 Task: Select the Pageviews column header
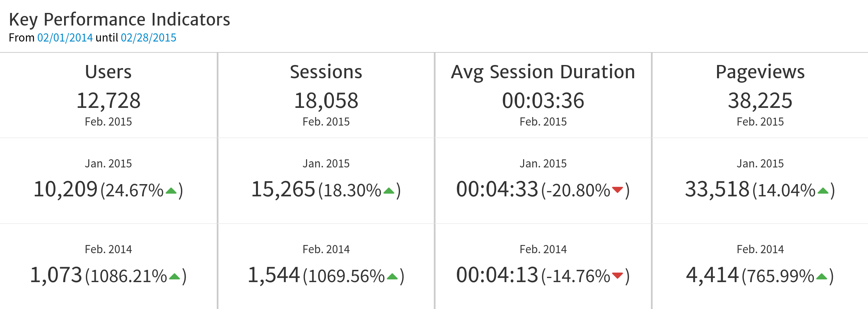tap(760, 72)
